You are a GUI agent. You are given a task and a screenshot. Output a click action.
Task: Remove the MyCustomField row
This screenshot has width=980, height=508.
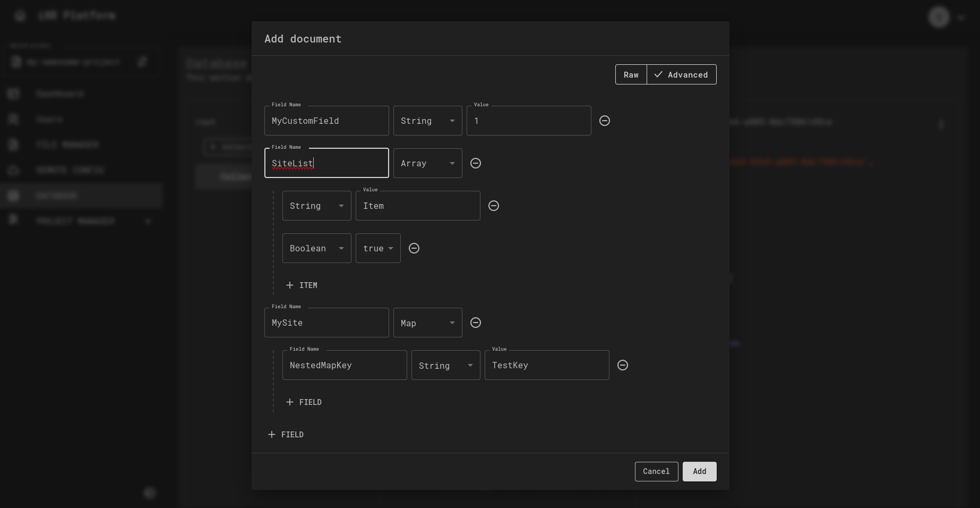pyautogui.click(x=604, y=121)
